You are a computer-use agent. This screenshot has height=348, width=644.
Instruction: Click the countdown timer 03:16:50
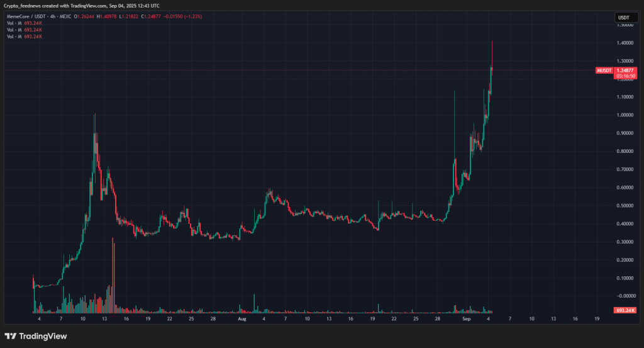(x=626, y=76)
